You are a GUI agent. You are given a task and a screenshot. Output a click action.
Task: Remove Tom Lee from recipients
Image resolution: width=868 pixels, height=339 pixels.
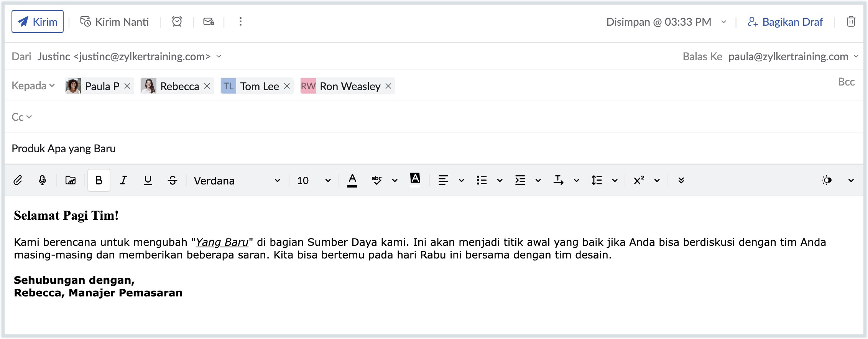(287, 86)
